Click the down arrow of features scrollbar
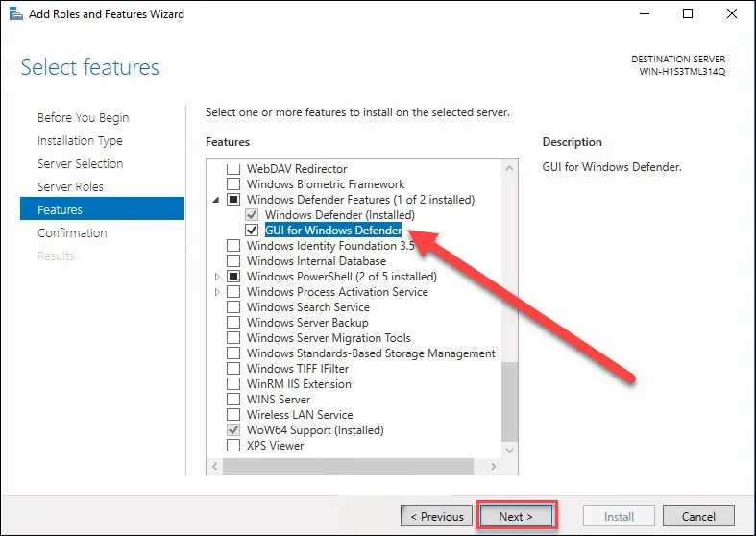The height and width of the screenshot is (536, 756). pos(510,451)
